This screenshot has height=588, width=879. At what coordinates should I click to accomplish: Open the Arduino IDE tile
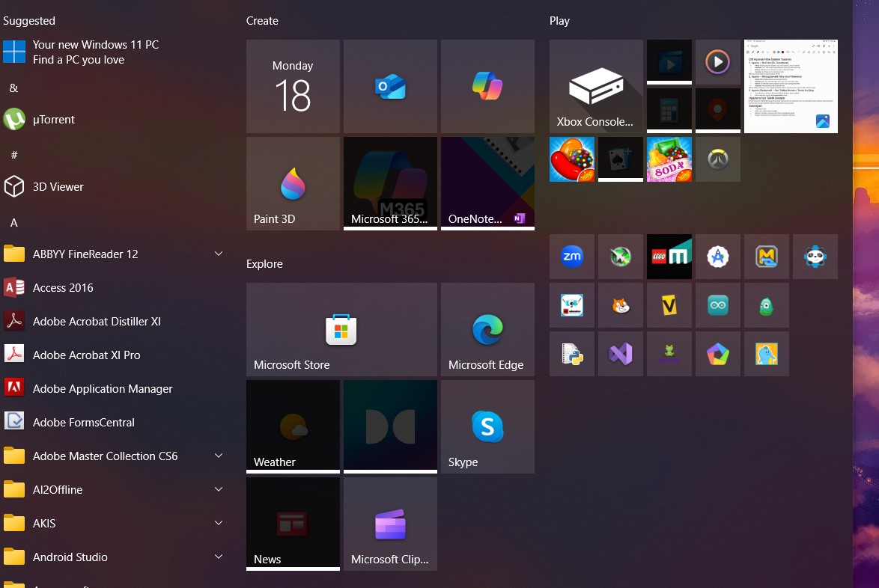[718, 305]
